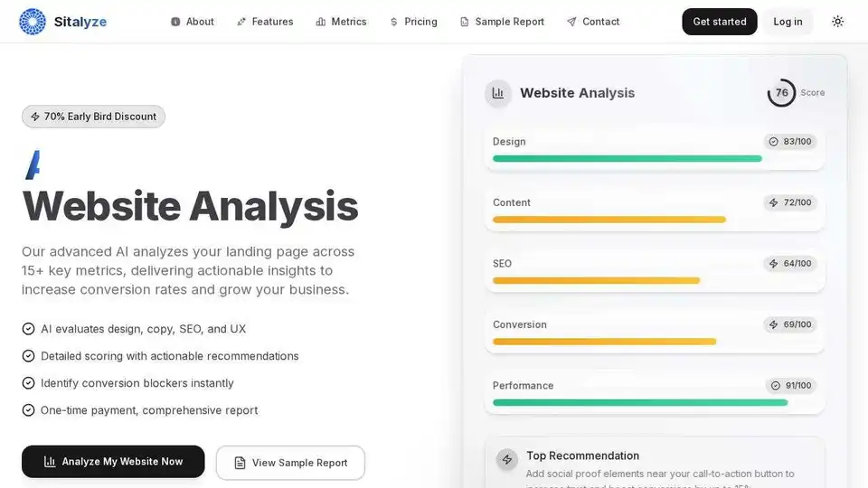The width and height of the screenshot is (868, 488).
Task: Click Analyze My Website Now button
Action: pyautogui.click(x=113, y=462)
